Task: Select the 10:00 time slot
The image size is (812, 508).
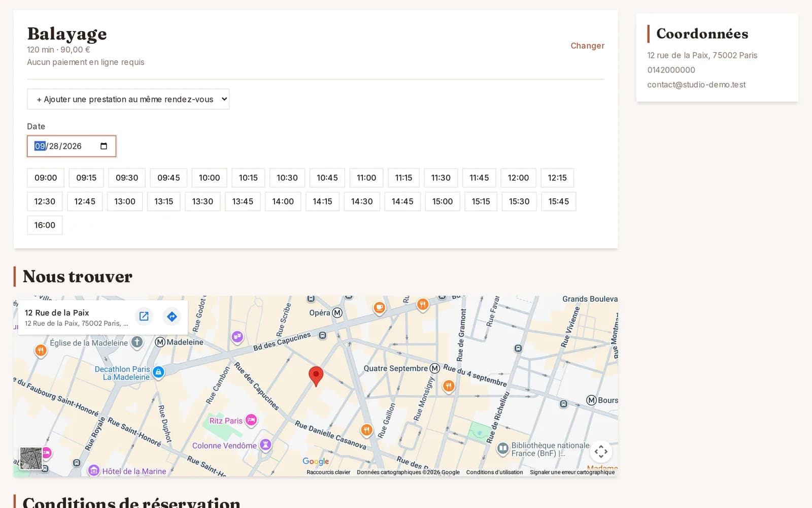Action: click(209, 178)
